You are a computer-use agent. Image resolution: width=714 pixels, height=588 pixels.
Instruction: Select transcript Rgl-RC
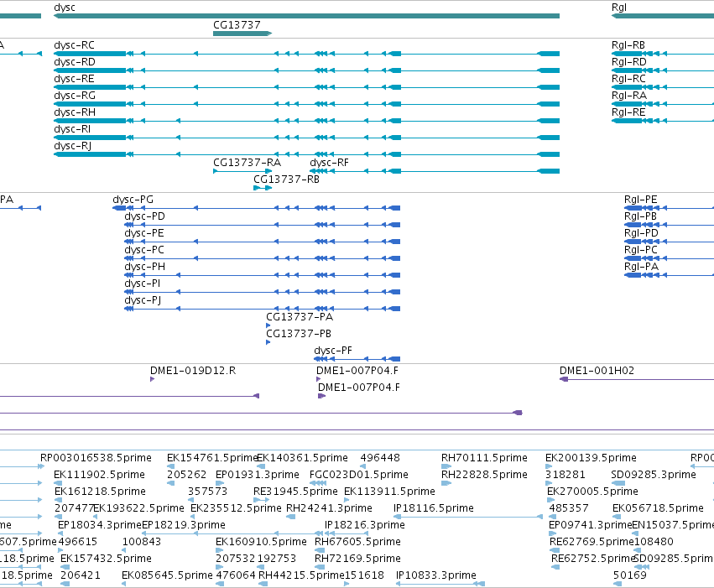pos(663,87)
